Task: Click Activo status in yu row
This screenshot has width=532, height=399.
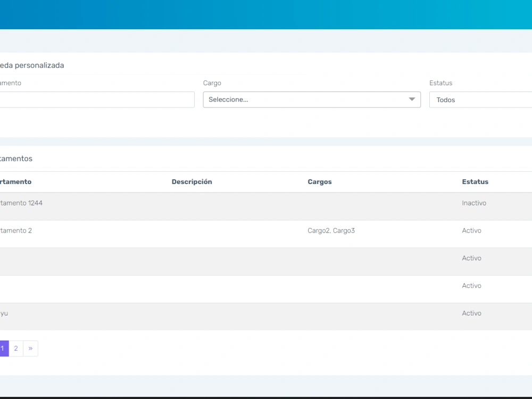Action: pyautogui.click(x=471, y=313)
